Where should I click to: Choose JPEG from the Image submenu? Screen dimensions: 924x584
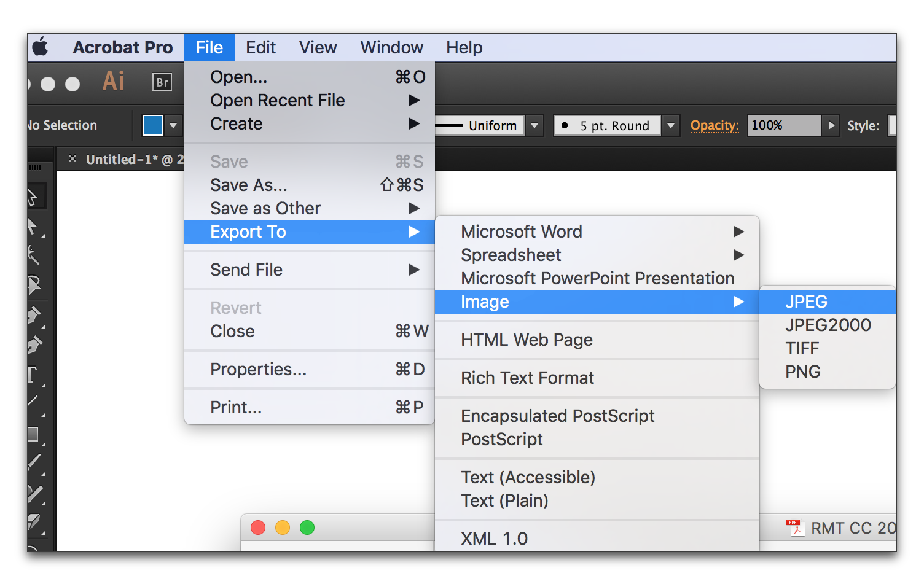(x=806, y=302)
